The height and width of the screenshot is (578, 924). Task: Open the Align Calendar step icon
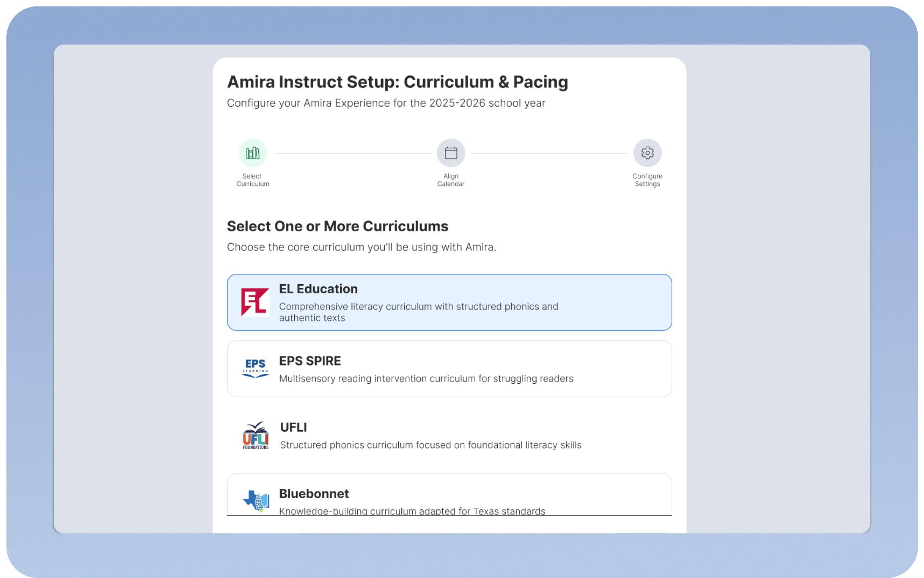pos(451,153)
